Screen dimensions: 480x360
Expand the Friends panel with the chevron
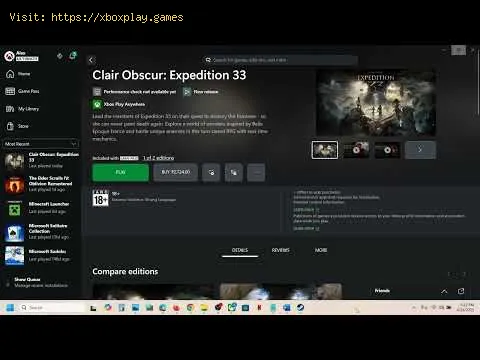(x=444, y=291)
